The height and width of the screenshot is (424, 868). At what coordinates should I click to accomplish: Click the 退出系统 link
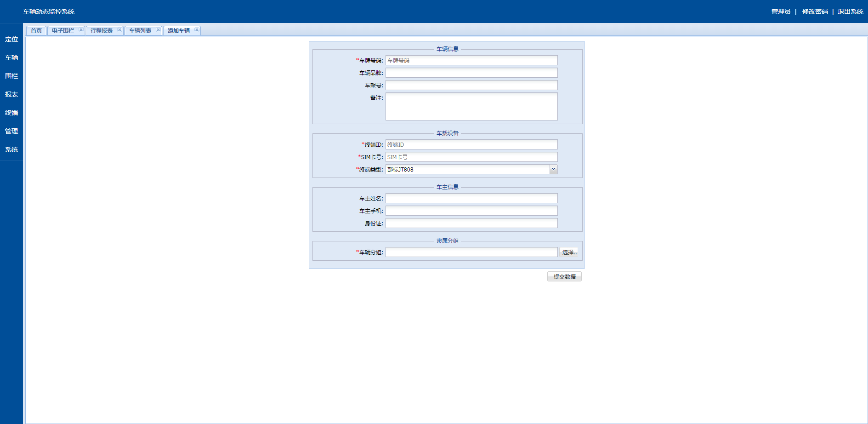click(x=850, y=11)
